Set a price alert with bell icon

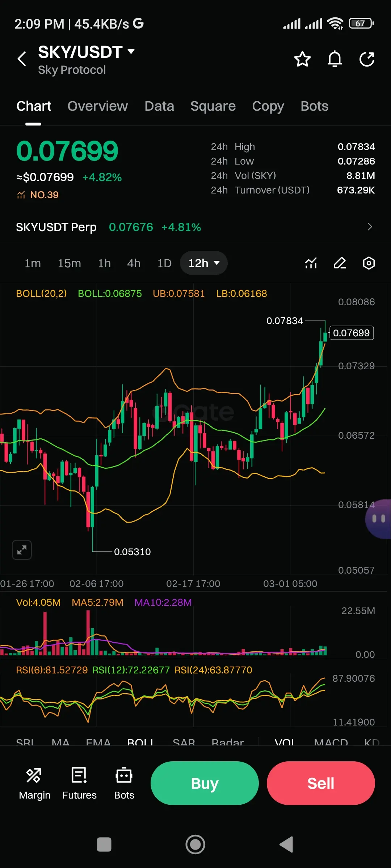point(335,59)
